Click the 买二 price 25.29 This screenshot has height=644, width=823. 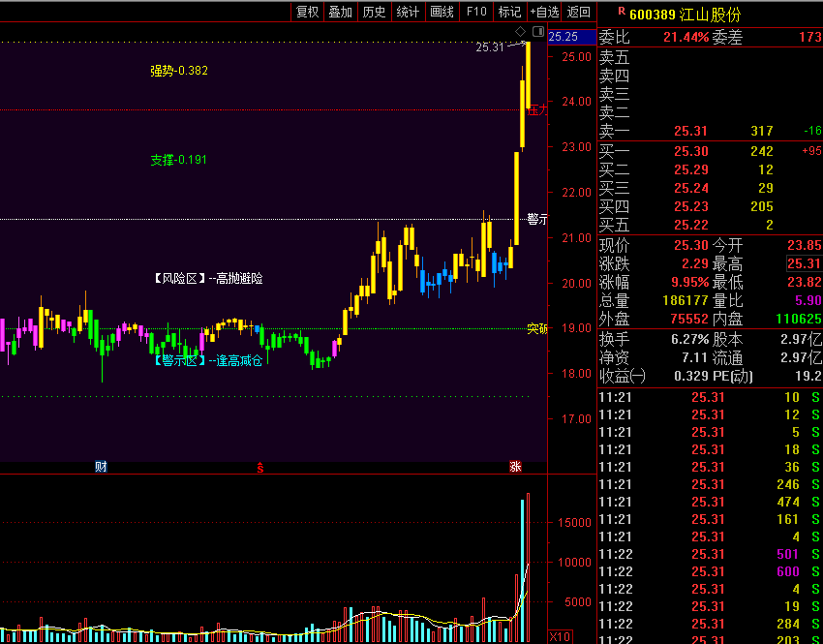(690, 169)
